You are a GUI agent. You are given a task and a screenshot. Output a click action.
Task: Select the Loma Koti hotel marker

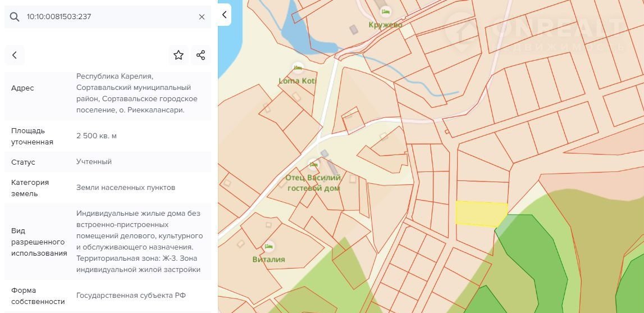point(298,69)
